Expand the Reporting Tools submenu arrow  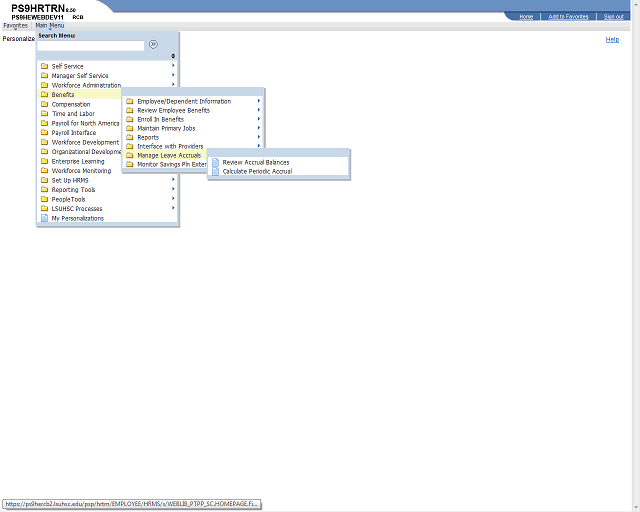pos(173,189)
